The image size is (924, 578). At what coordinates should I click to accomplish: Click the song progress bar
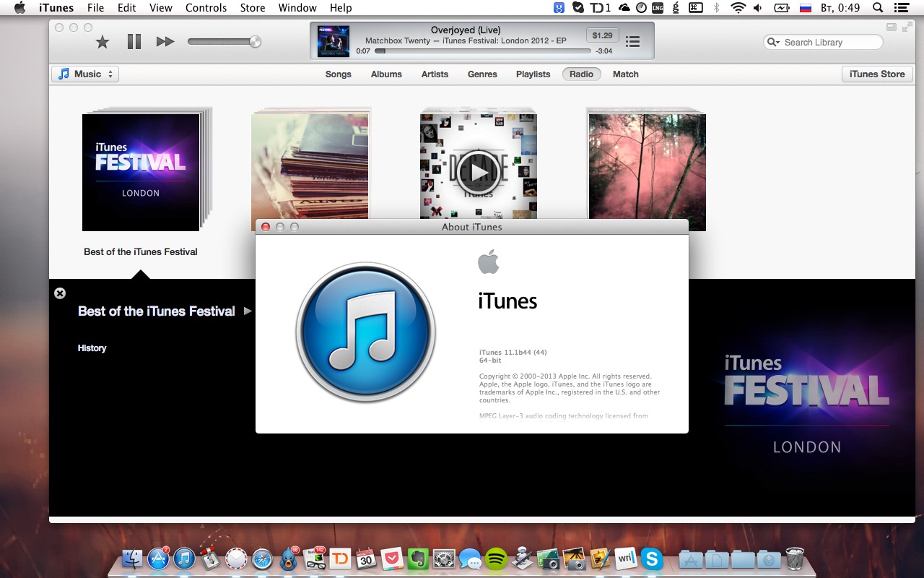click(x=482, y=51)
